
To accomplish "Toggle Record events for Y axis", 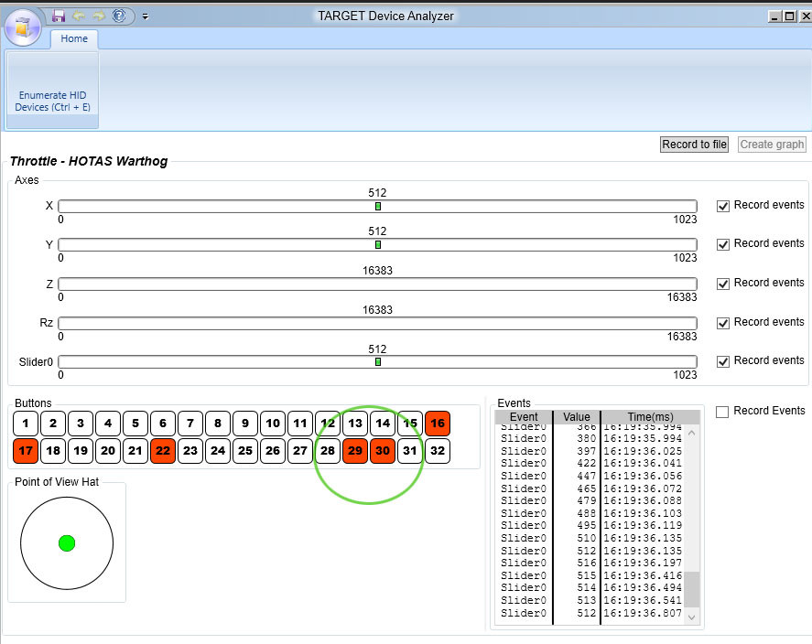I will (x=723, y=244).
